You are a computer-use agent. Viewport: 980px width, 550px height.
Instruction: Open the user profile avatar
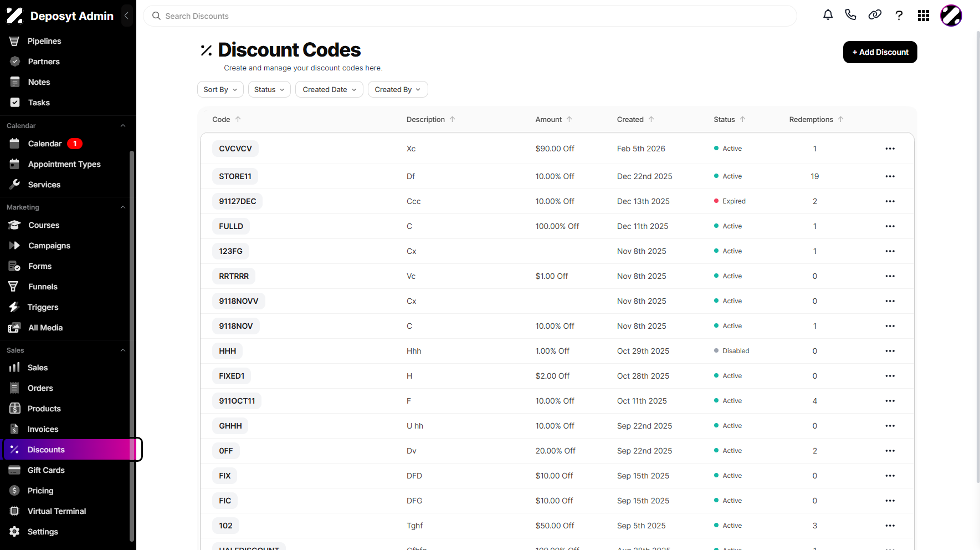[x=951, y=16]
